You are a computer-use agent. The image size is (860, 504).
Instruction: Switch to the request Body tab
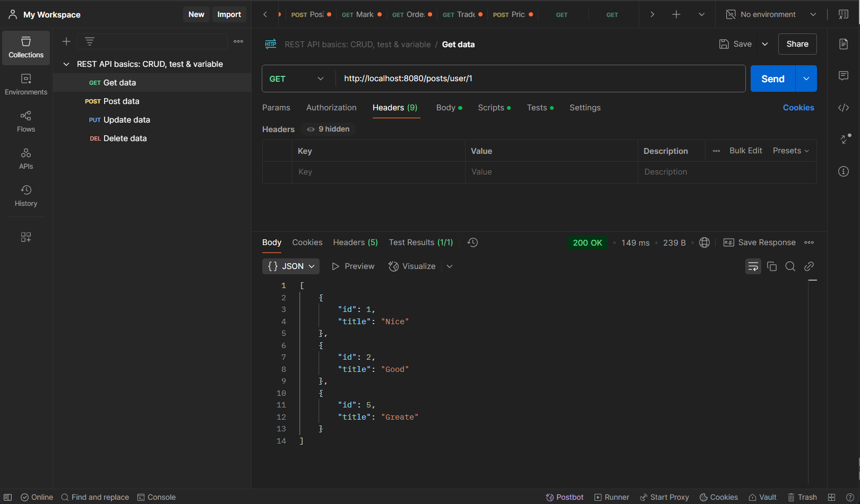(x=449, y=108)
